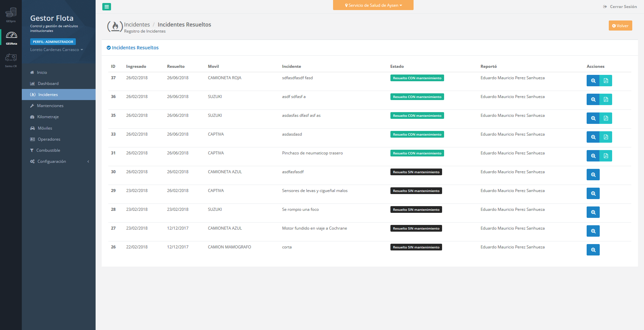The height and width of the screenshot is (330, 644).
Task: Open document icon for incident 36
Action: [x=606, y=99]
